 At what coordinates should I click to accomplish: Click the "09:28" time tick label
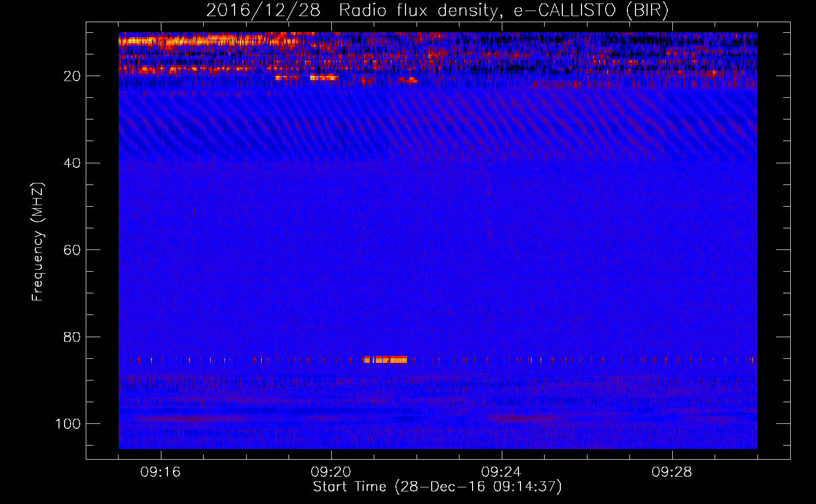click(672, 472)
